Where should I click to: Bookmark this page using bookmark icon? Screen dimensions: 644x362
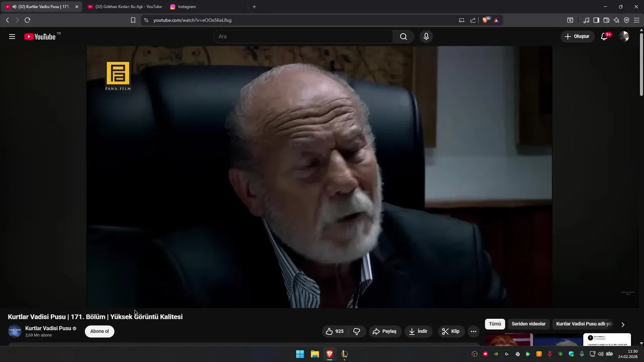(x=133, y=20)
